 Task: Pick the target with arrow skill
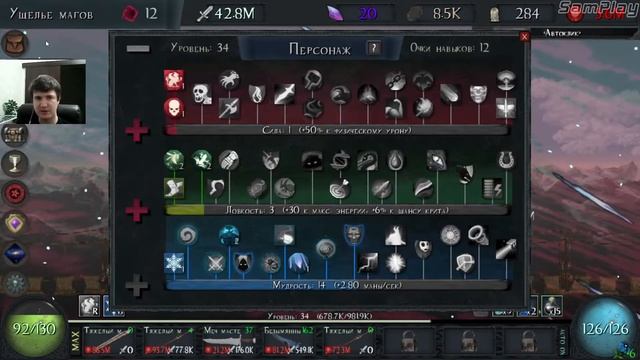click(340, 188)
